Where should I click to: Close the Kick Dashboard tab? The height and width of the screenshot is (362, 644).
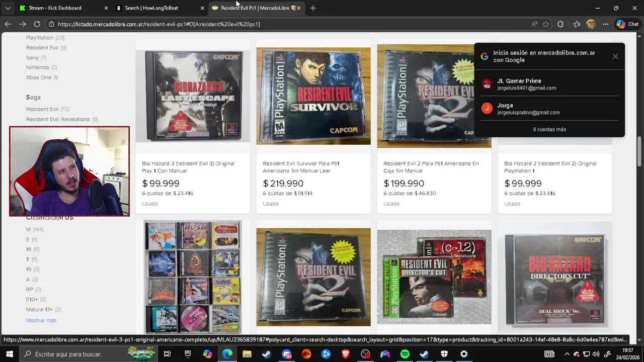(x=106, y=8)
